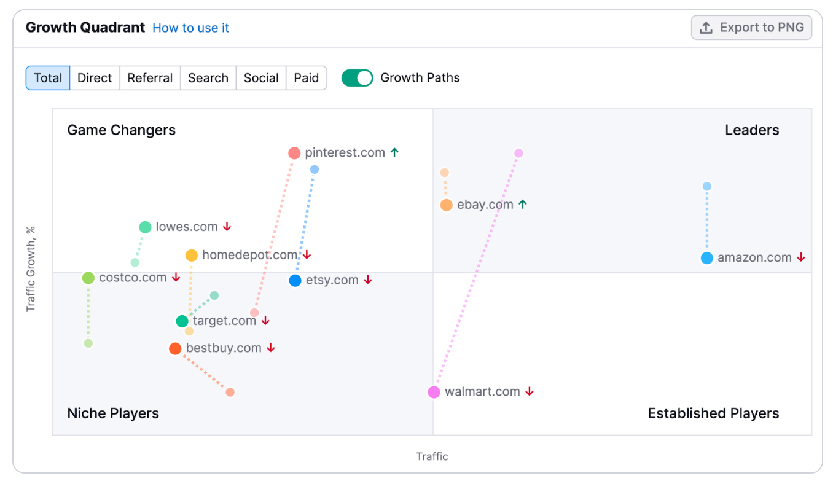
Task: Click the amazon.com label
Action: (x=755, y=257)
